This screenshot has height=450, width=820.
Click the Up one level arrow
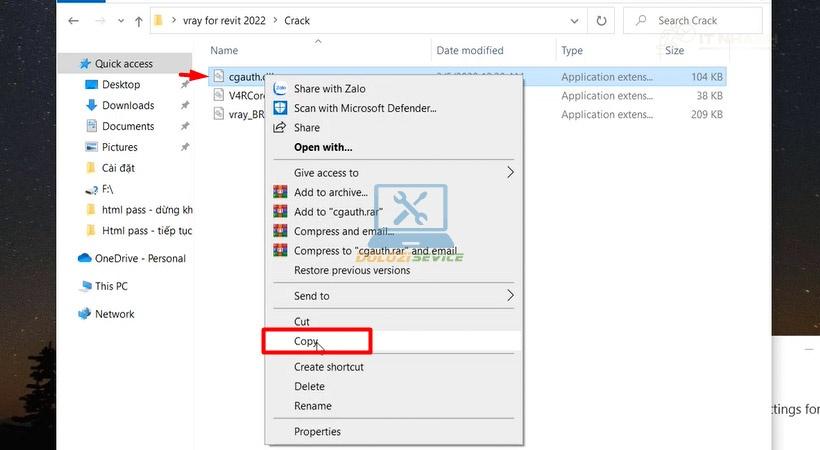point(139,21)
